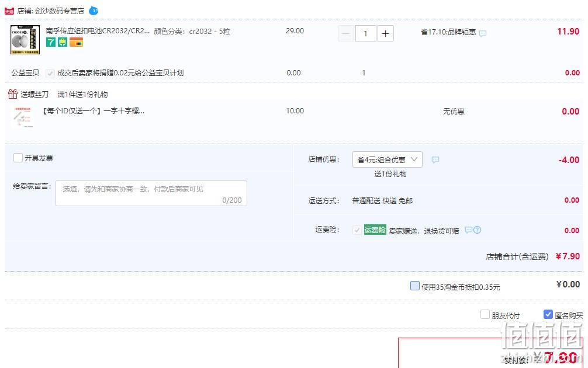Decrease quantity with the minus button
Image resolution: width=588 pixels, height=368 pixels.
346,34
